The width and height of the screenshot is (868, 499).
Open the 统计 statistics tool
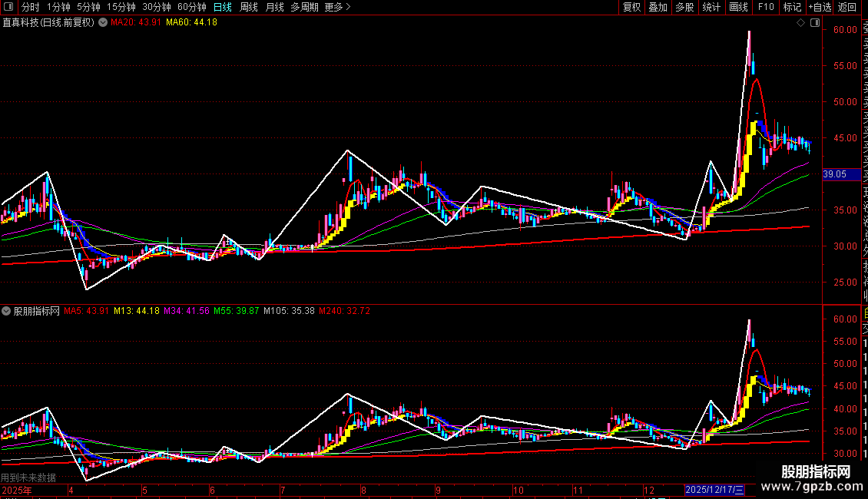click(x=711, y=7)
